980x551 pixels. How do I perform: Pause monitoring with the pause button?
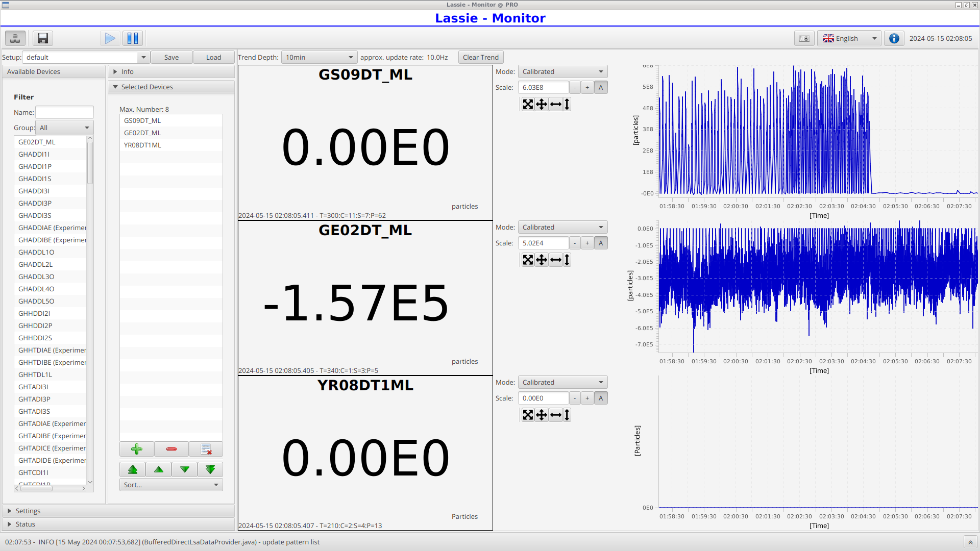[x=133, y=38]
